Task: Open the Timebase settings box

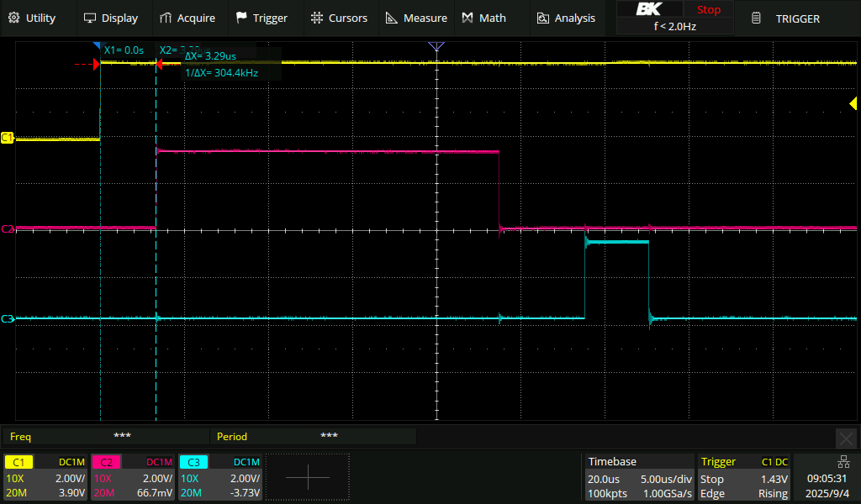Action: [x=638, y=477]
